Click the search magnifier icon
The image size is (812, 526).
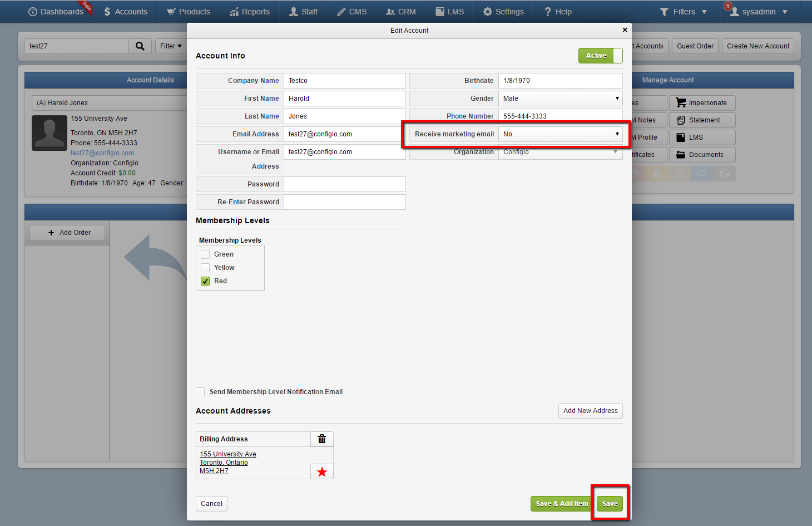pos(140,46)
